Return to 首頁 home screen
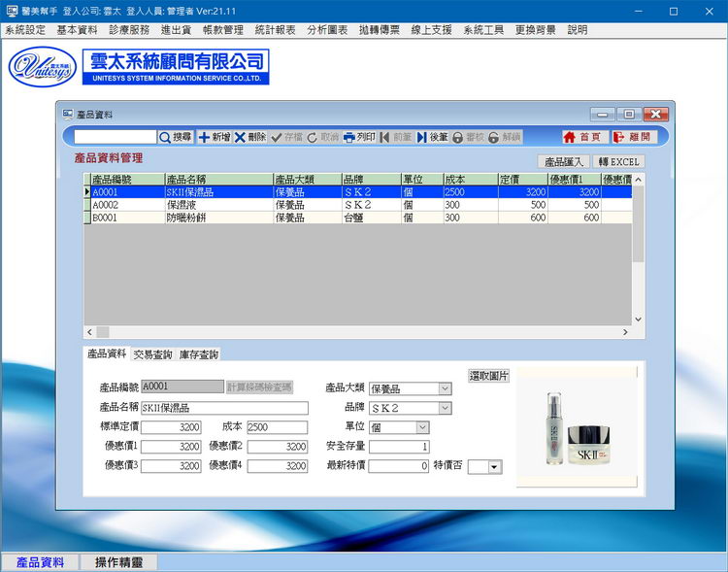The height and width of the screenshot is (572, 728). coord(582,138)
